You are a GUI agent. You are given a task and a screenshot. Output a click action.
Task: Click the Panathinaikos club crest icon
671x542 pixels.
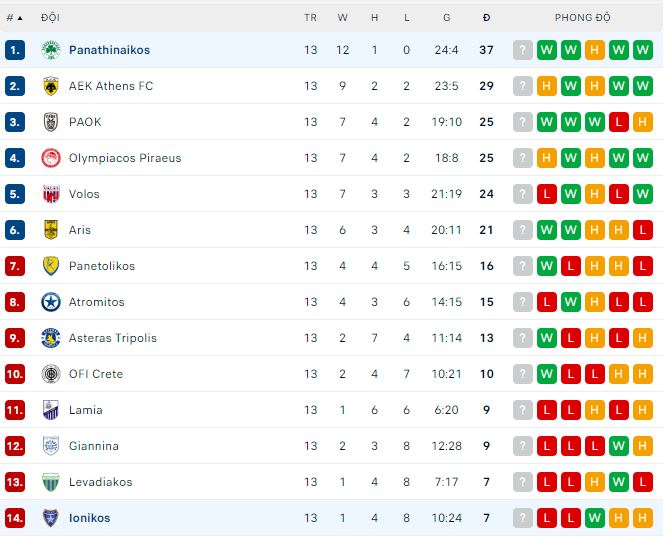[51, 50]
